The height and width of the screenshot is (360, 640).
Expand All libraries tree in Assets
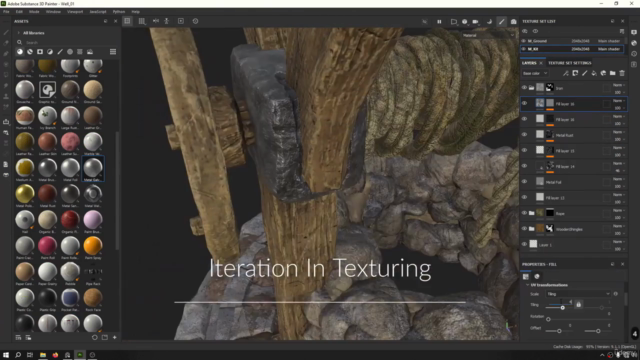(18, 33)
